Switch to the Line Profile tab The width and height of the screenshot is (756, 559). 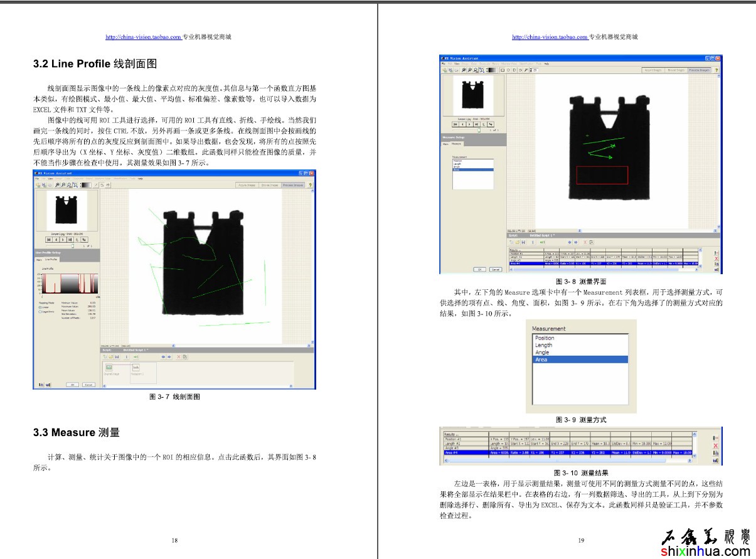point(51,258)
